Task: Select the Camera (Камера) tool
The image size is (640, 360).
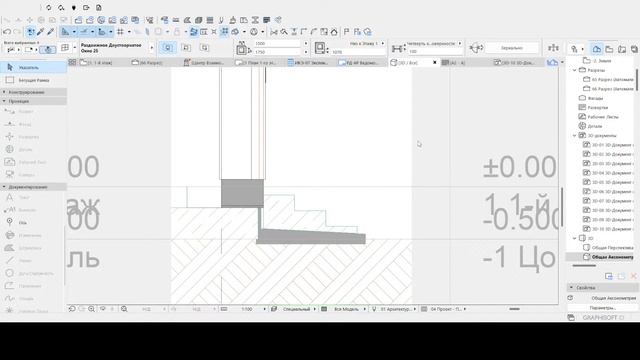Action: click(x=33, y=175)
